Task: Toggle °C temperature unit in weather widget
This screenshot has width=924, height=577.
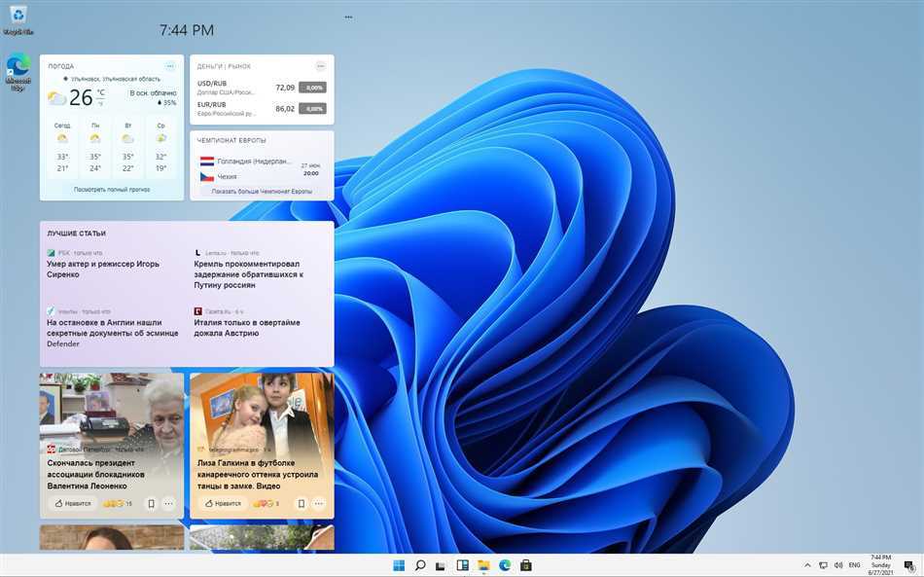Action: (101, 92)
